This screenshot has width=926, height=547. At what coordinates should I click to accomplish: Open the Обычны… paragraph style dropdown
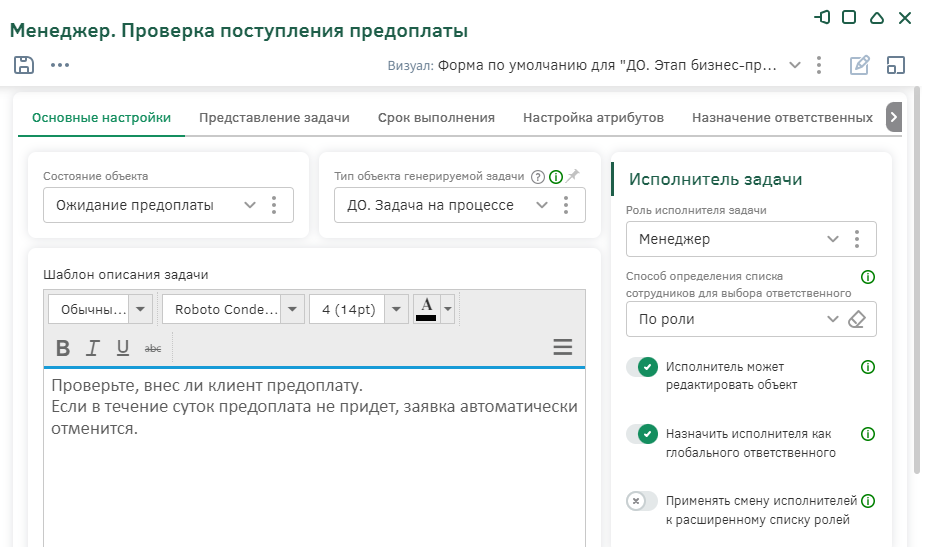tap(141, 309)
